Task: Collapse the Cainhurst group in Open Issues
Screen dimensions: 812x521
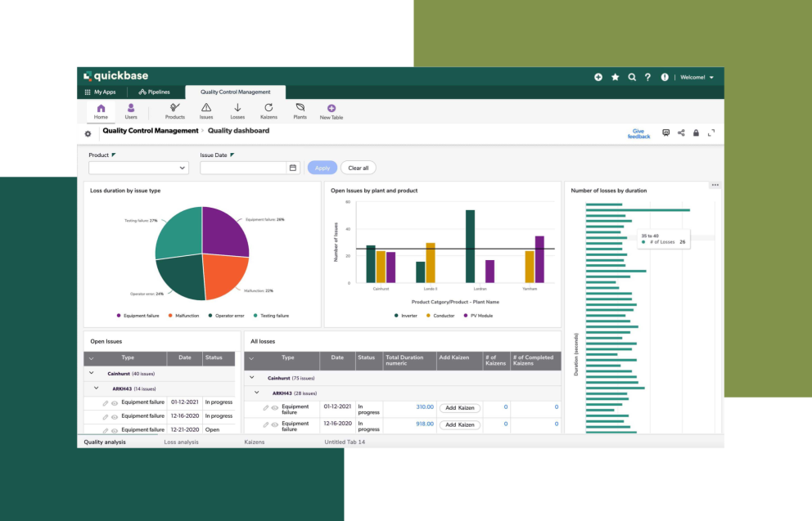Action: (x=92, y=373)
